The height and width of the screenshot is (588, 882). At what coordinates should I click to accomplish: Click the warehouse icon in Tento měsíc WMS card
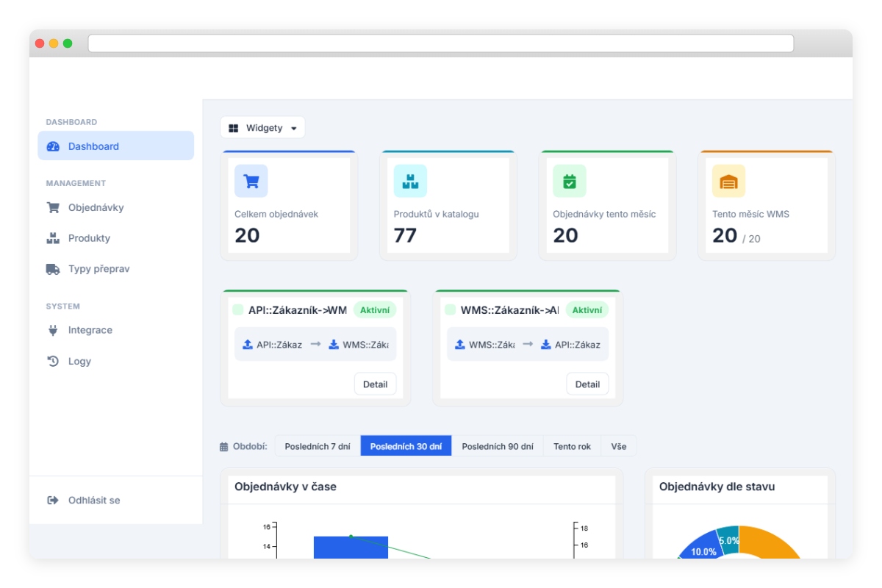[x=728, y=181]
